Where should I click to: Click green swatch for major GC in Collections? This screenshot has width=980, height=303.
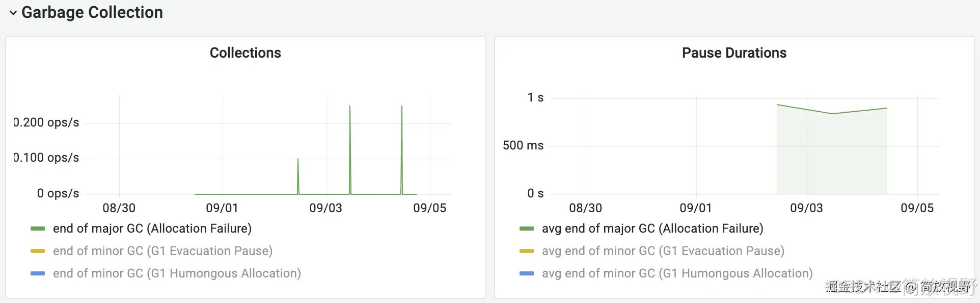38,229
